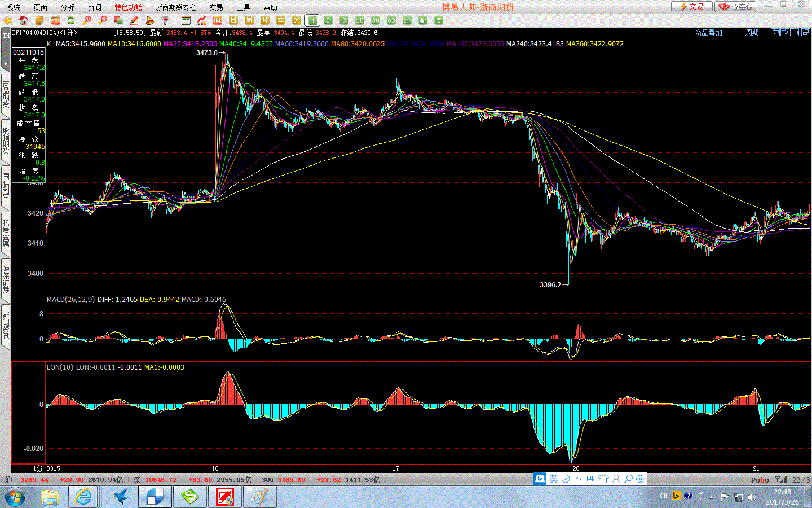Viewport: 812px width, 508px height.
Task: Click the MACD(26,12,9) indicator label
Action: [70, 299]
